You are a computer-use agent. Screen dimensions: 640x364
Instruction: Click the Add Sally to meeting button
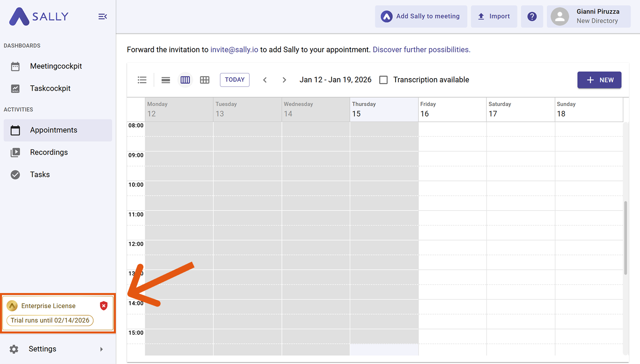coord(421,17)
